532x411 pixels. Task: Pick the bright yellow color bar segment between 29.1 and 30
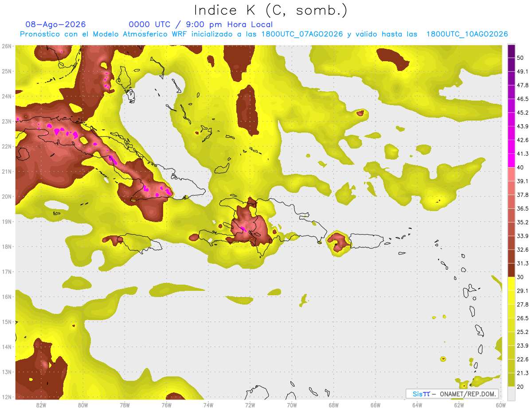pos(511,284)
